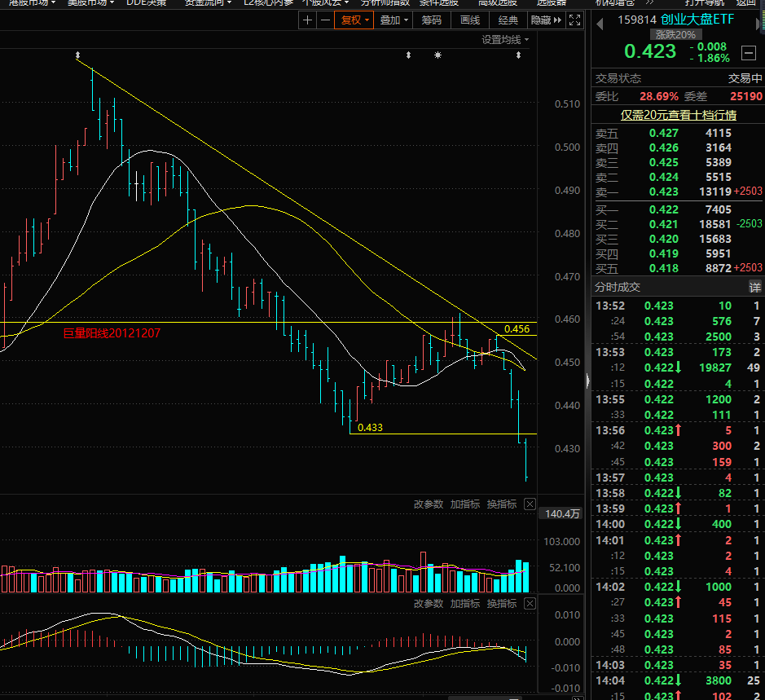This screenshot has height=700, width=765.
Task: Click 换指标 in the MACD panel
Action: [502, 604]
